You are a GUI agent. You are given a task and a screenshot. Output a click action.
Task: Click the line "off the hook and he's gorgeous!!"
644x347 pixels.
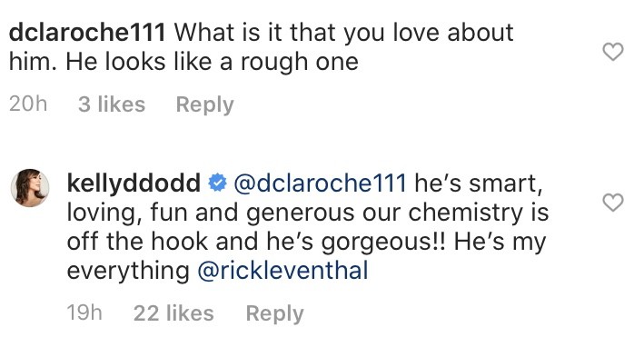tap(256, 242)
